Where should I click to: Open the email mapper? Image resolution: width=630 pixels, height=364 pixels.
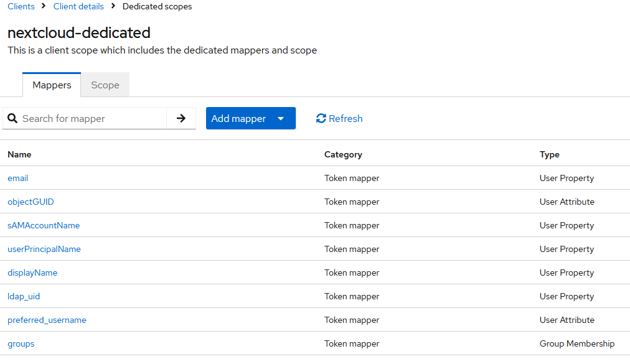click(x=17, y=178)
